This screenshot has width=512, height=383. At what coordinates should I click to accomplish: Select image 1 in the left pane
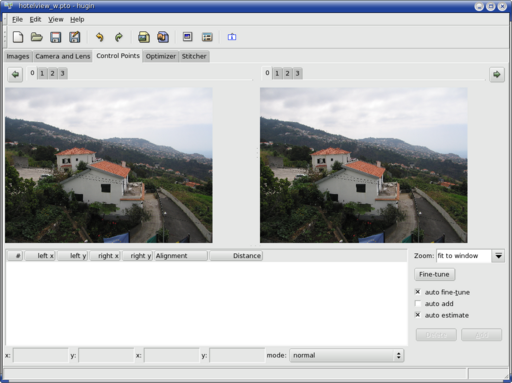tap(42, 73)
